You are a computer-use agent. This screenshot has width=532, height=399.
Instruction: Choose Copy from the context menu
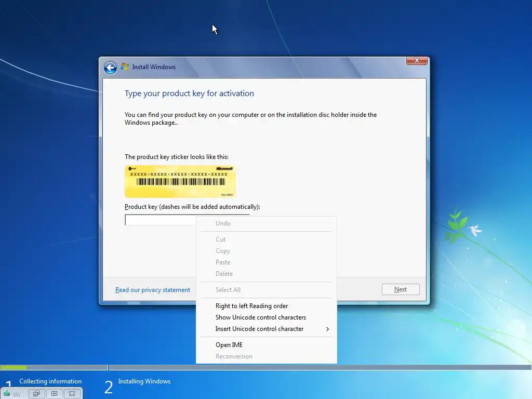267,251
